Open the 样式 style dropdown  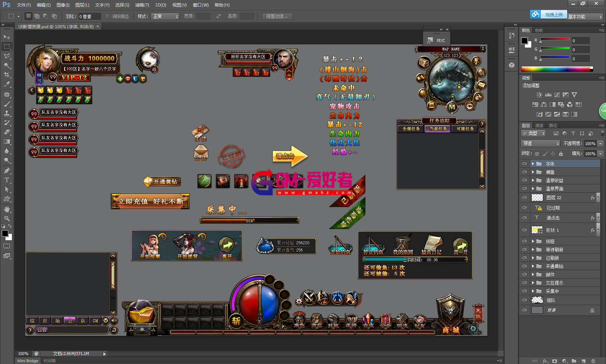point(165,16)
